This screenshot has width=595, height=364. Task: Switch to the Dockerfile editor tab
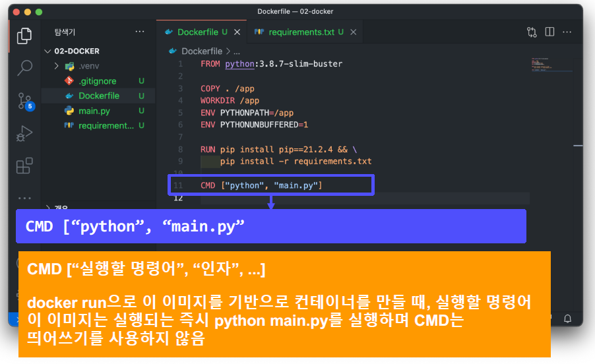click(201, 32)
